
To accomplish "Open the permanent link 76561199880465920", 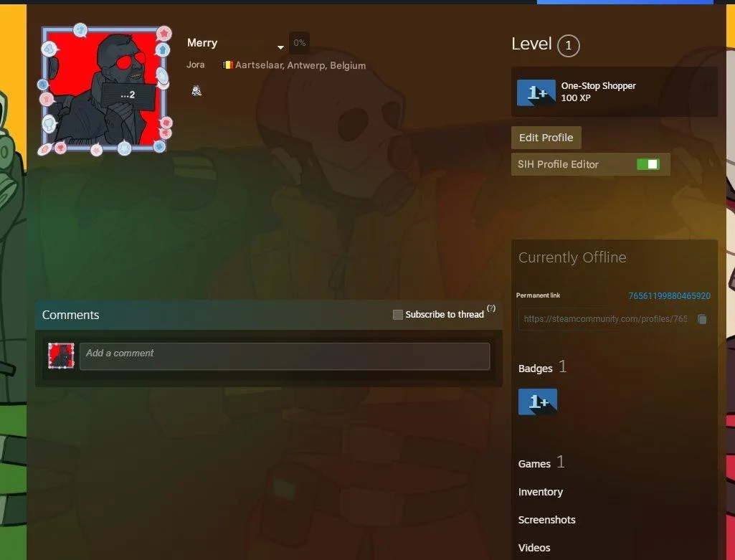I will [669, 295].
